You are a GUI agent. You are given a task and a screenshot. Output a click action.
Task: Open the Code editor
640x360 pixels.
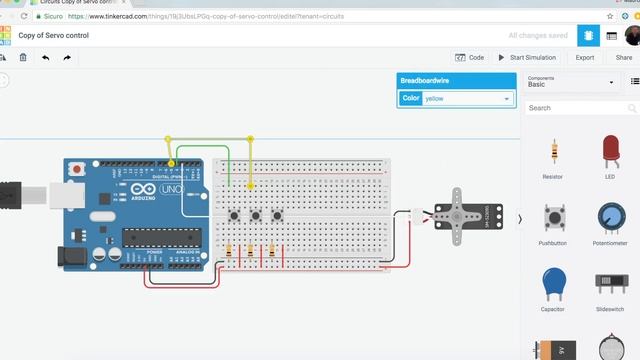(x=469, y=58)
